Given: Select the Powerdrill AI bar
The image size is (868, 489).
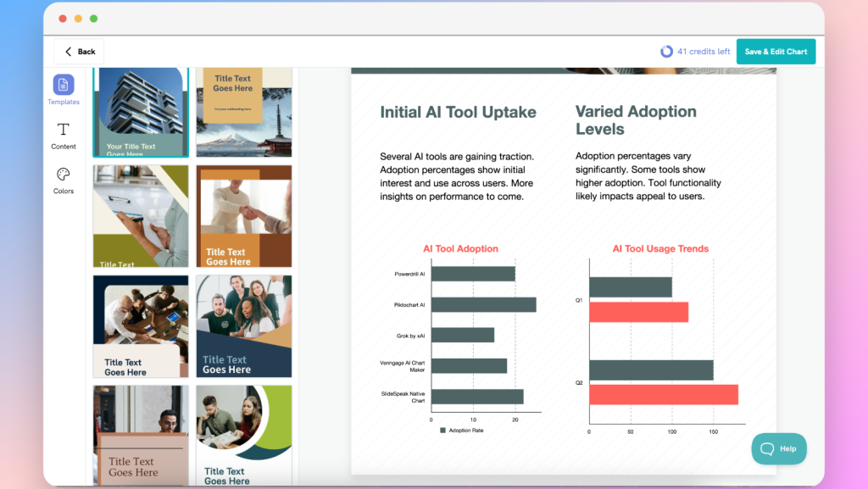Looking at the screenshot, I should 473,274.
